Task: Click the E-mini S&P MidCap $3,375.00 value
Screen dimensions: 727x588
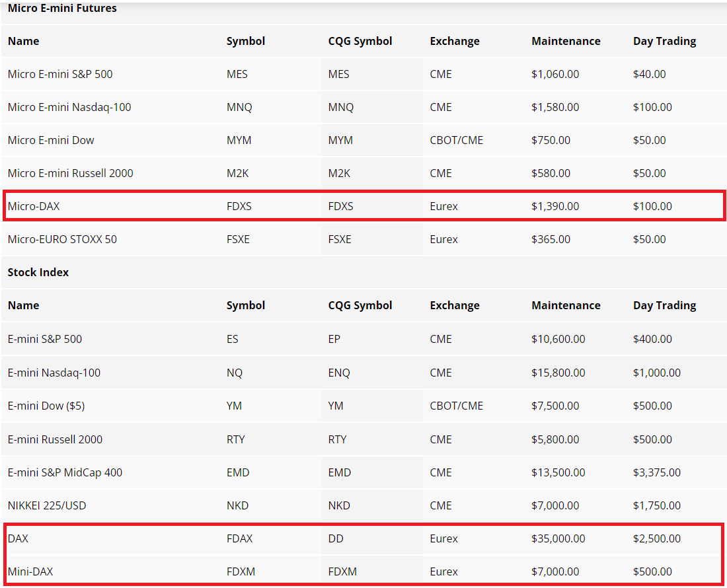Action: click(x=656, y=472)
